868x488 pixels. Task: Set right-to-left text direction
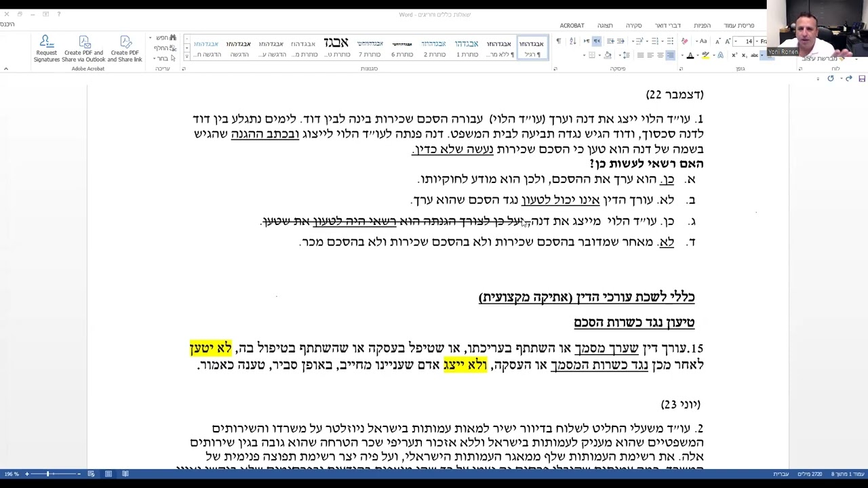(x=597, y=41)
